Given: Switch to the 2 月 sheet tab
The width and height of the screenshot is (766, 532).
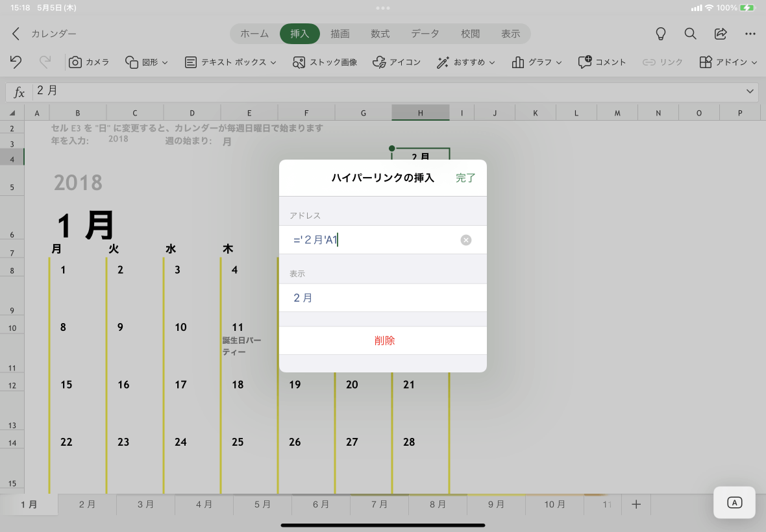Looking at the screenshot, I should point(88,505).
